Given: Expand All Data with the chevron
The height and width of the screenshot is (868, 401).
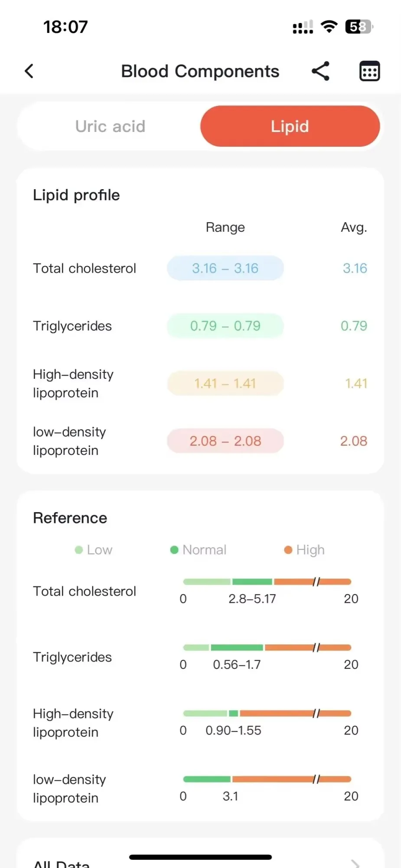Looking at the screenshot, I should click(x=355, y=863).
